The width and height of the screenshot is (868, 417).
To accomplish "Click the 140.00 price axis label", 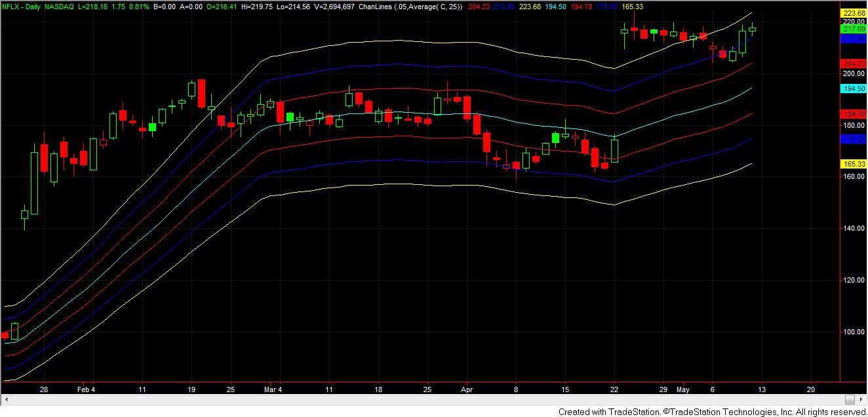I will [x=853, y=229].
